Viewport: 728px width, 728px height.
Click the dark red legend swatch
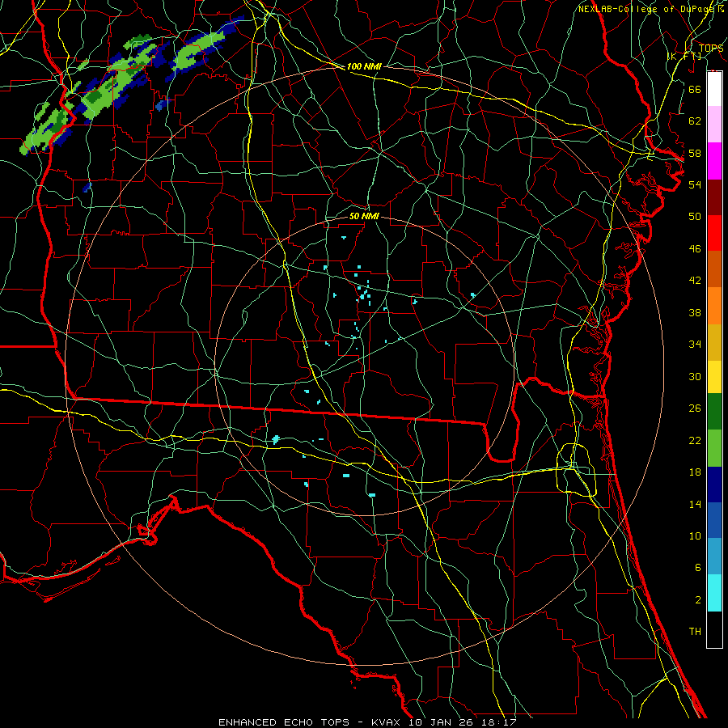714,197
